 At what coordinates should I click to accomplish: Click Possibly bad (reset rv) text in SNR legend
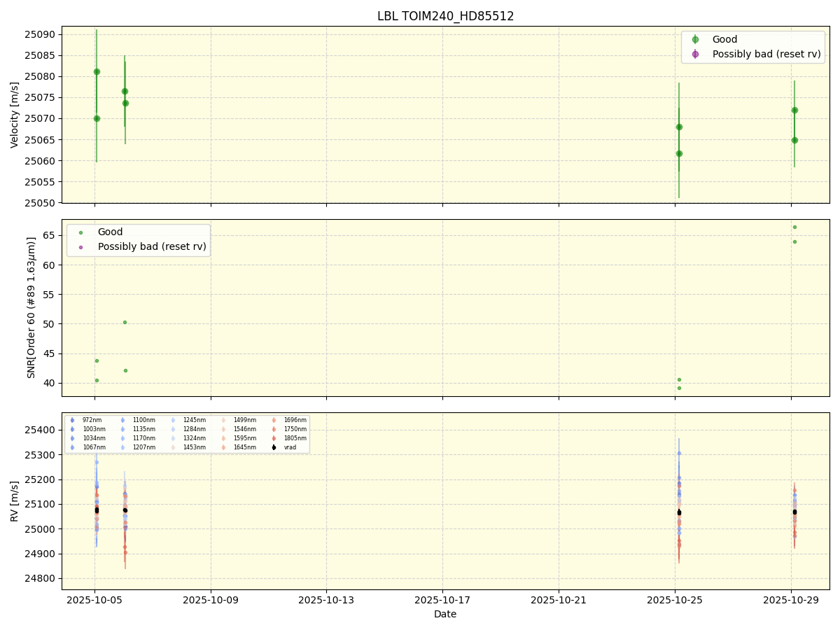153,246
